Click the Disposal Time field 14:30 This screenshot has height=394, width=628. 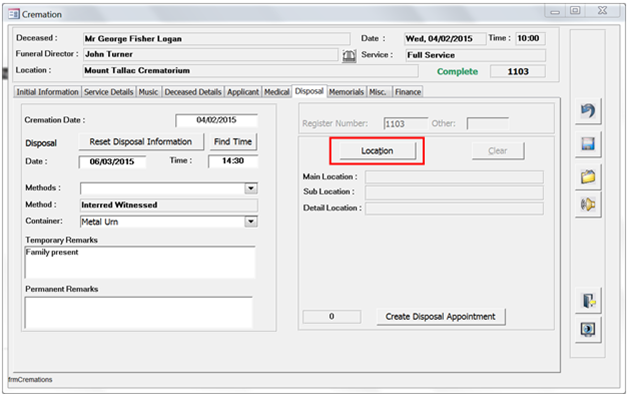point(233,161)
